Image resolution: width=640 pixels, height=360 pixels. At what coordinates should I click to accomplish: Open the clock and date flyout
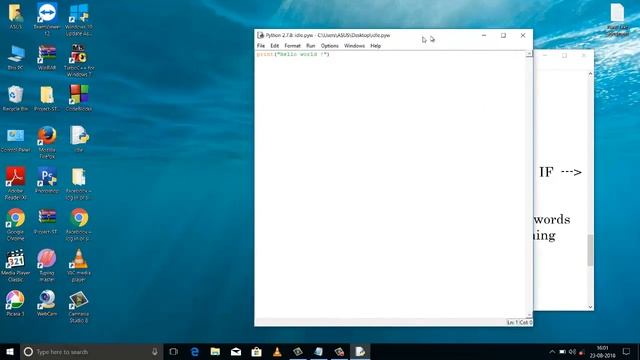click(x=602, y=351)
